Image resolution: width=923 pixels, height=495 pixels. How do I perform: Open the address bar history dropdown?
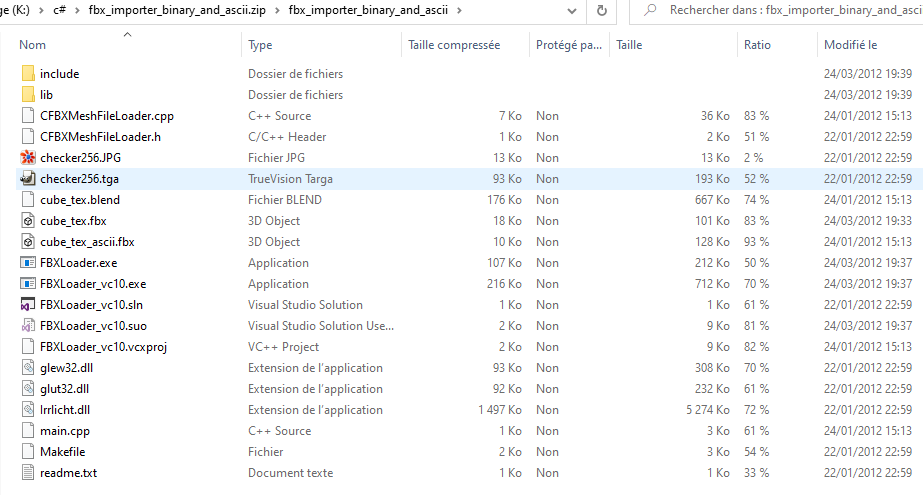click(x=572, y=11)
